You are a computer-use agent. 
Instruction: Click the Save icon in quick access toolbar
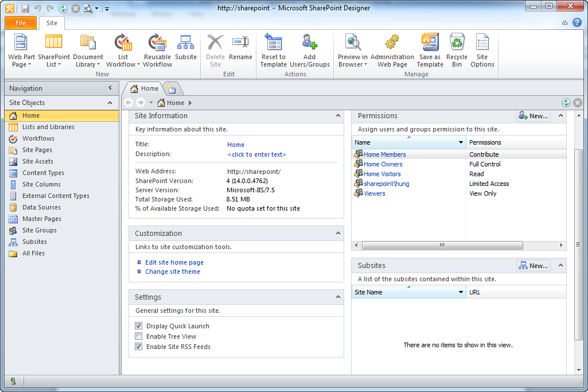click(x=25, y=8)
